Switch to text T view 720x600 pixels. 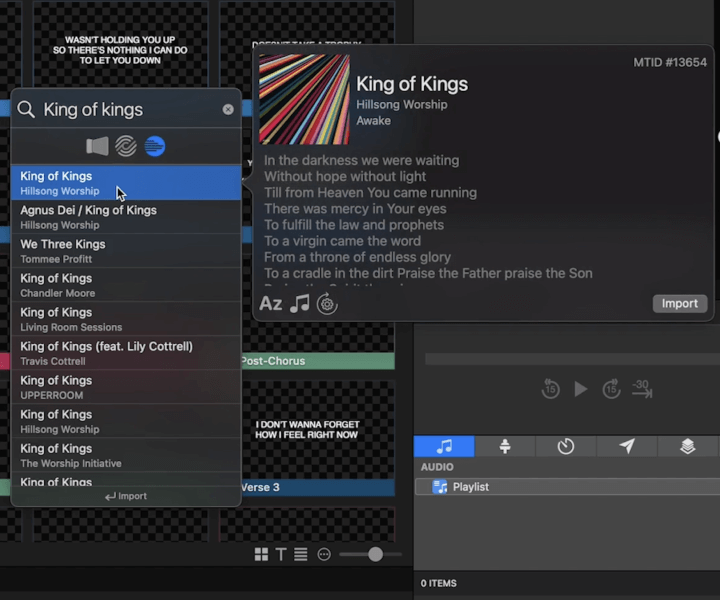point(281,555)
